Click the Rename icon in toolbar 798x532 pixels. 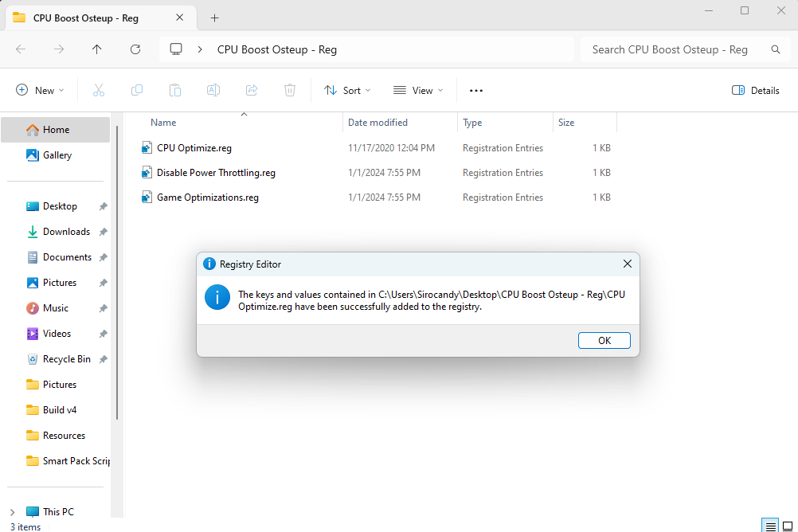click(213, 91)
